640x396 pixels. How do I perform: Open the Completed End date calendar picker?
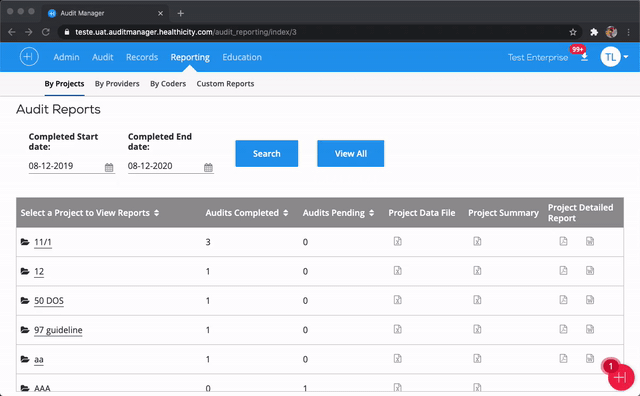(208, 167)
